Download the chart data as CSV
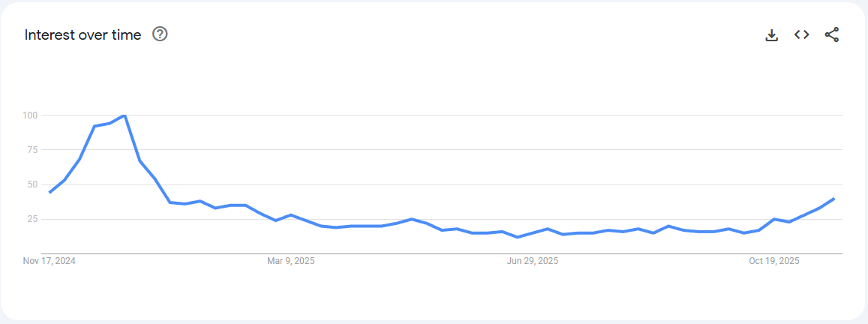Viewport: 868px width, 324px height. (x=771, y=35)
